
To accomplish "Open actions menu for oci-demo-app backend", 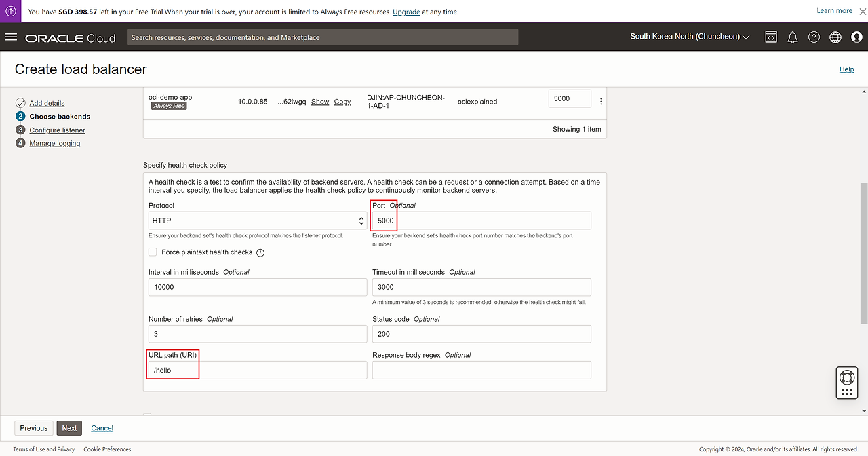I will (x=601, y=102).
